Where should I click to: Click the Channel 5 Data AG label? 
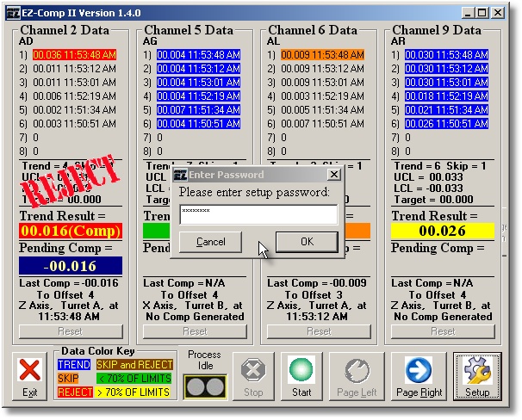150,41
